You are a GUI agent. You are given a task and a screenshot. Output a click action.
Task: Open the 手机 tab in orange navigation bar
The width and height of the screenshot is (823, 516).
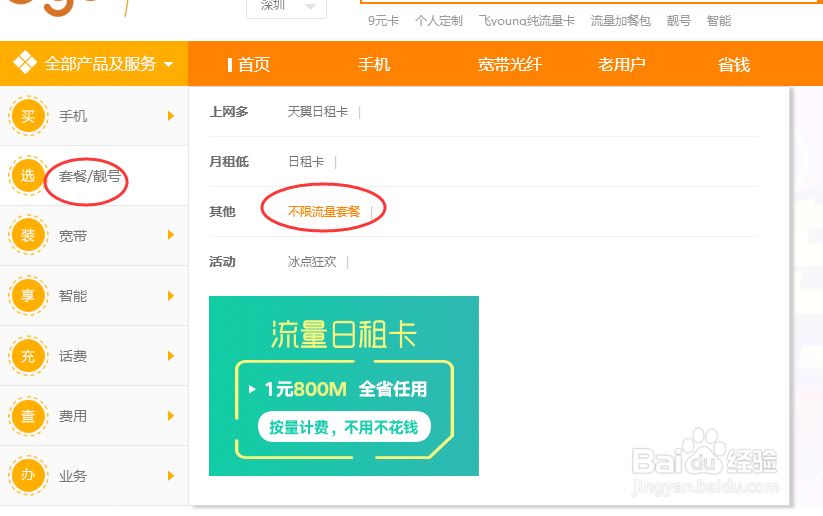374,65
